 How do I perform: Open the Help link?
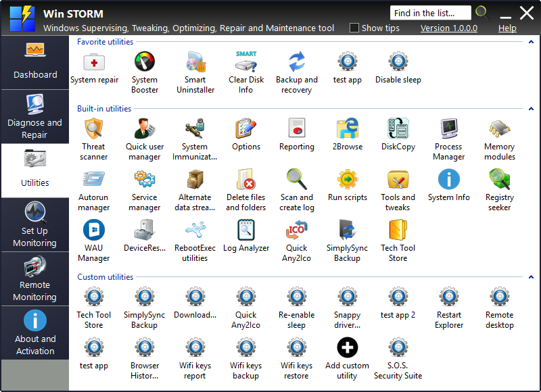(507, 28)
